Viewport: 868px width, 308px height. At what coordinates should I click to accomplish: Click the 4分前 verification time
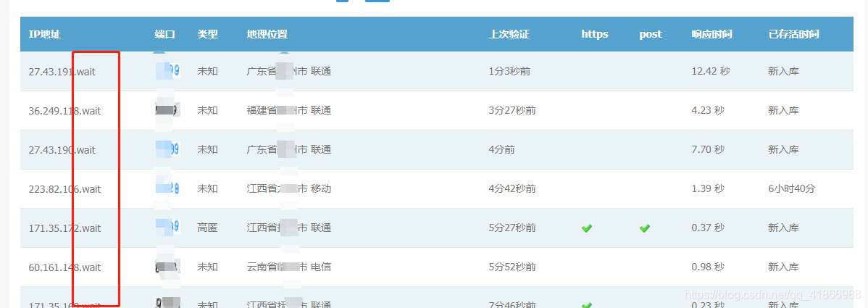(501, 149)
